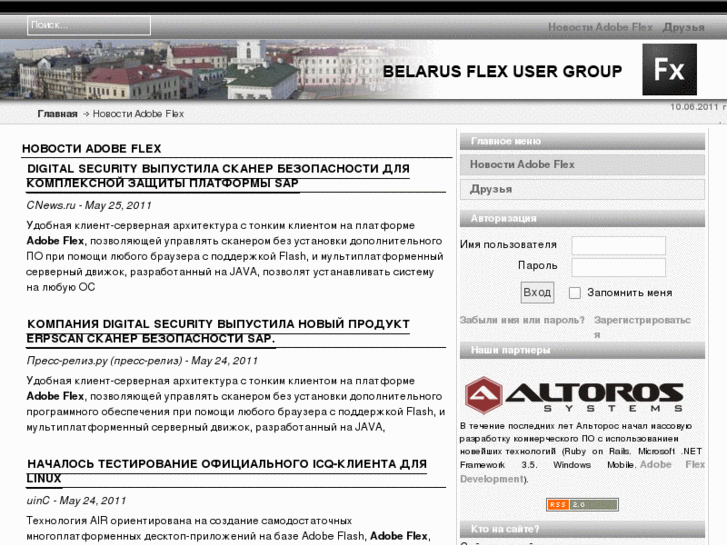Screen dimensions: 727x545
Task: Open the Зарегистрироваться registration link
Action: (642, 327)
